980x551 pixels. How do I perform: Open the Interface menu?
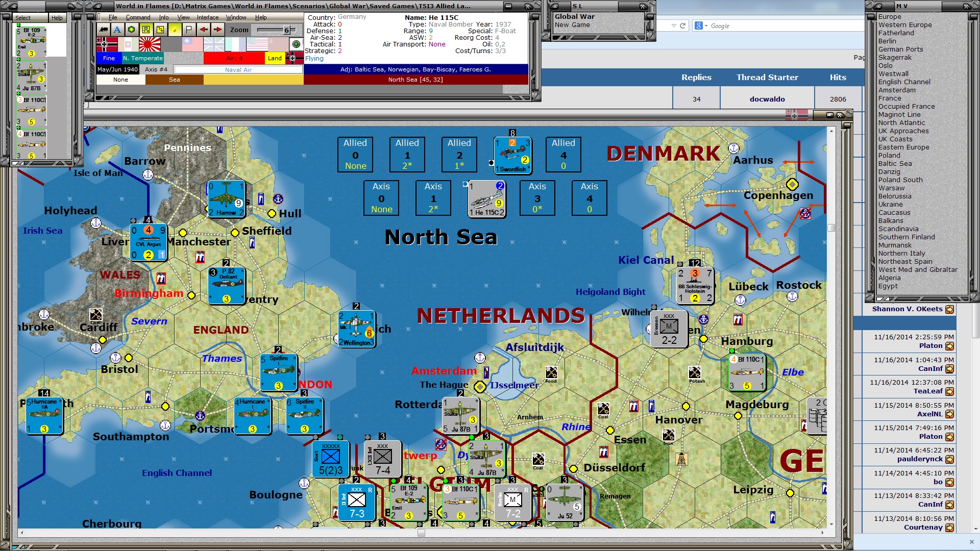(x=208, y=17)
